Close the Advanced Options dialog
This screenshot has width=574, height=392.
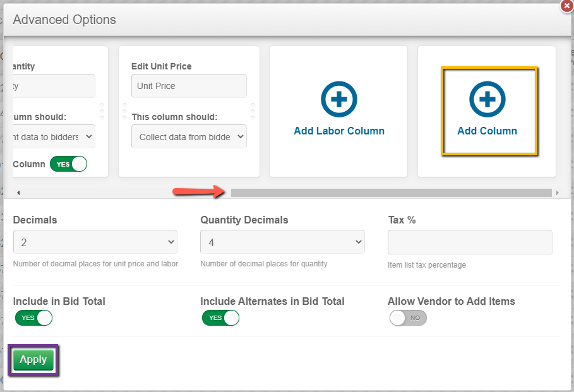(x=566, y=6)
